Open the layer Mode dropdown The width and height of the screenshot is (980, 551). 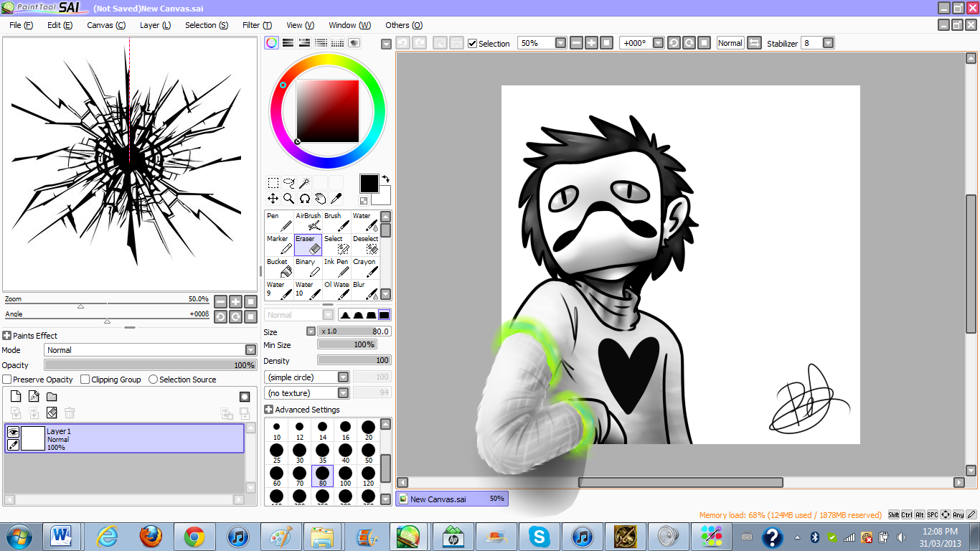click(x=250, y=350)
